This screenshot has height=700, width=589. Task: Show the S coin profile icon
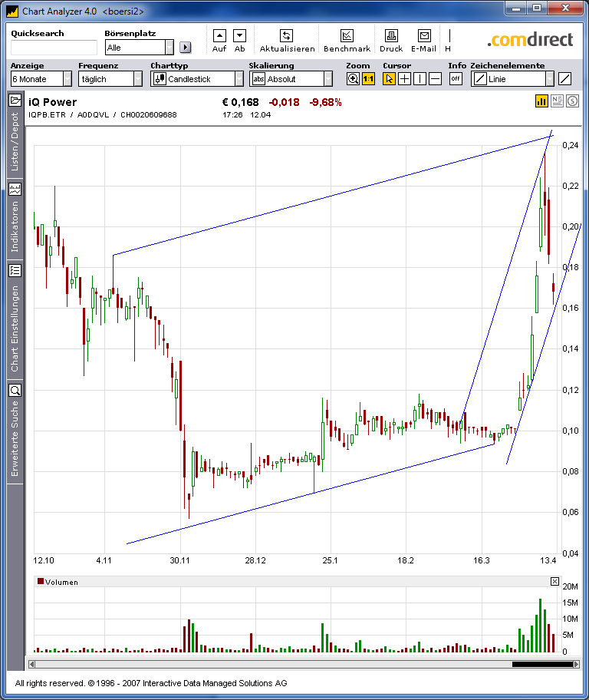point(572,101)
